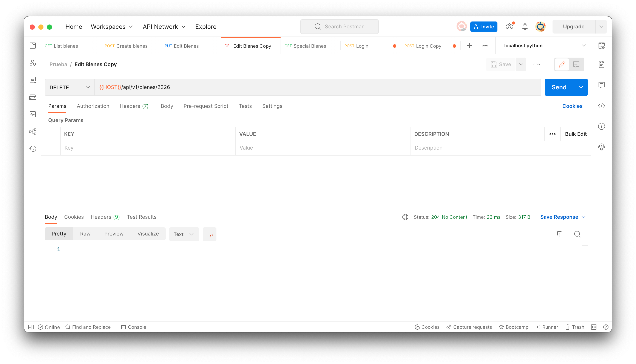Open the History panel
This screenshot has height=364, width=636.
tap(33, 148)
